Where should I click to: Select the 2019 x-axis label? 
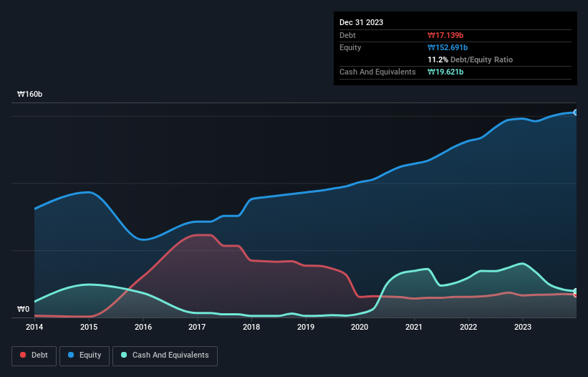pos(306,327)
